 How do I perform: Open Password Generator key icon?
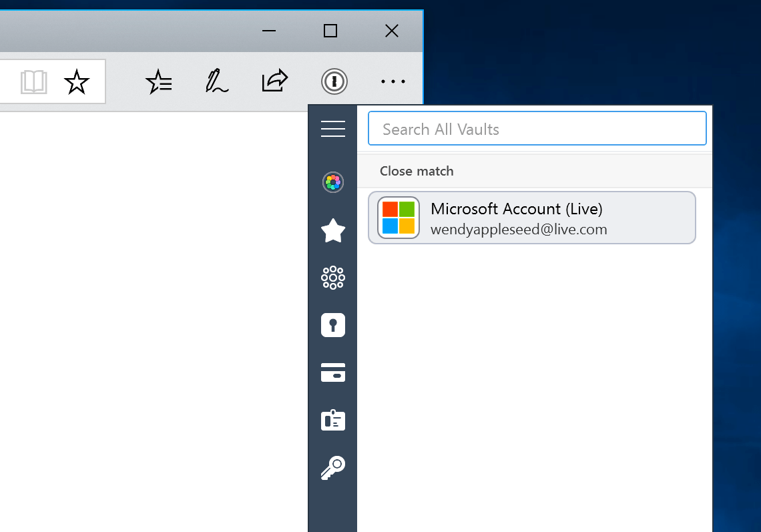(x=333, y=468)
